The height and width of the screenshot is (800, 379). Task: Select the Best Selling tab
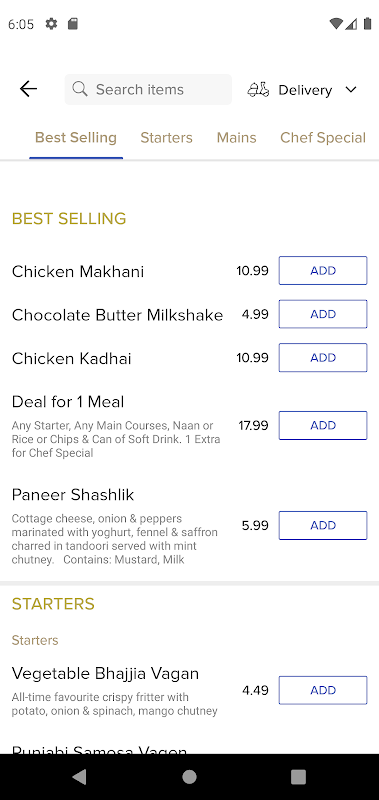tap(75, 138)
